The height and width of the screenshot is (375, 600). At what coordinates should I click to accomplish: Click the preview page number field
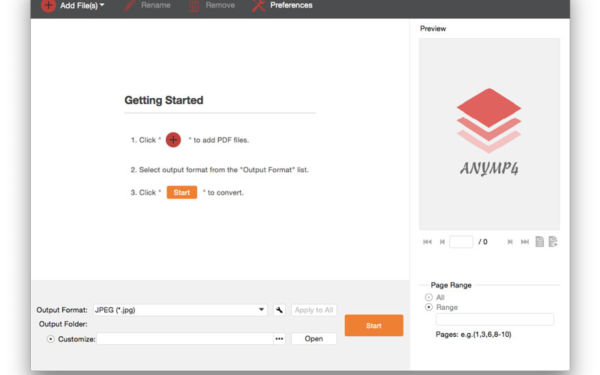point(461,242)
